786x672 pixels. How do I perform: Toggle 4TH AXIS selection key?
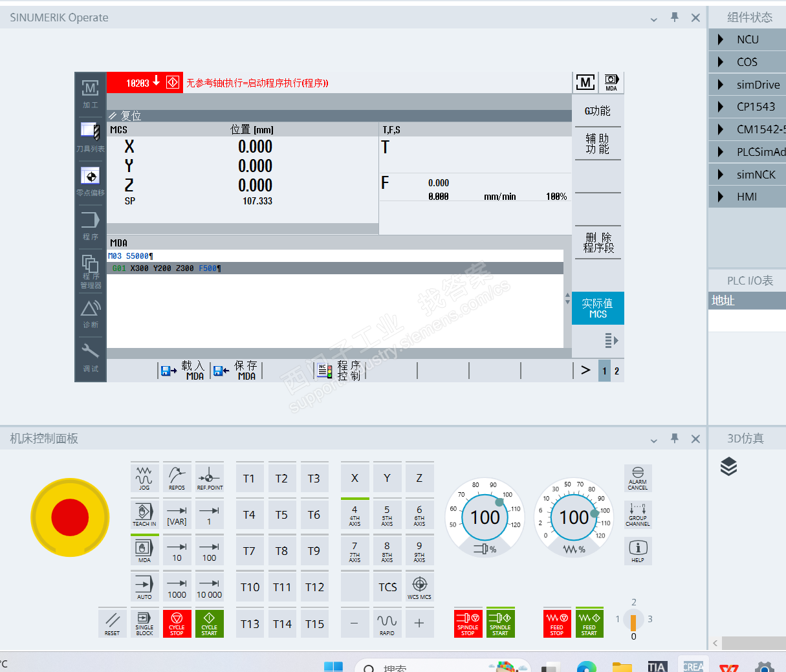355,514
